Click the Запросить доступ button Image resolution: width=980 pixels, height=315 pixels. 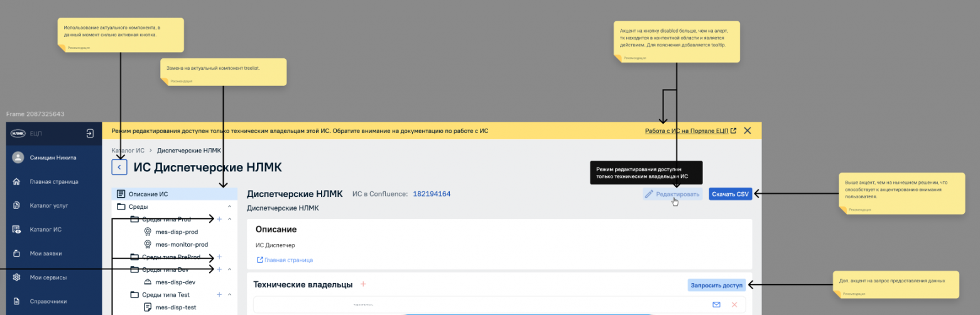(x=716, y=286)
